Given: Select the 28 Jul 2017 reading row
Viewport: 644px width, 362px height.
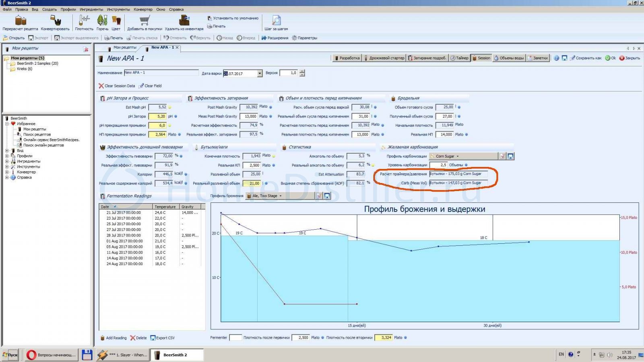Looking at the screenshot, I should [150, 235].
